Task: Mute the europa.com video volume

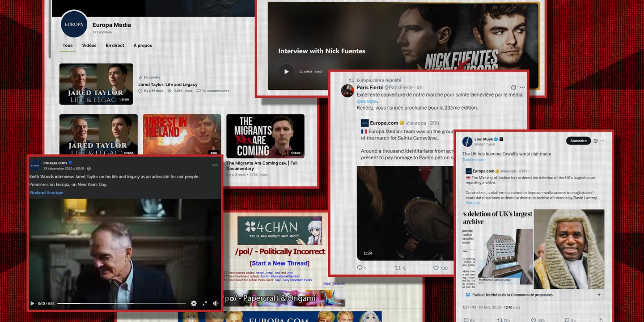Action: click(x=216, y=303)
